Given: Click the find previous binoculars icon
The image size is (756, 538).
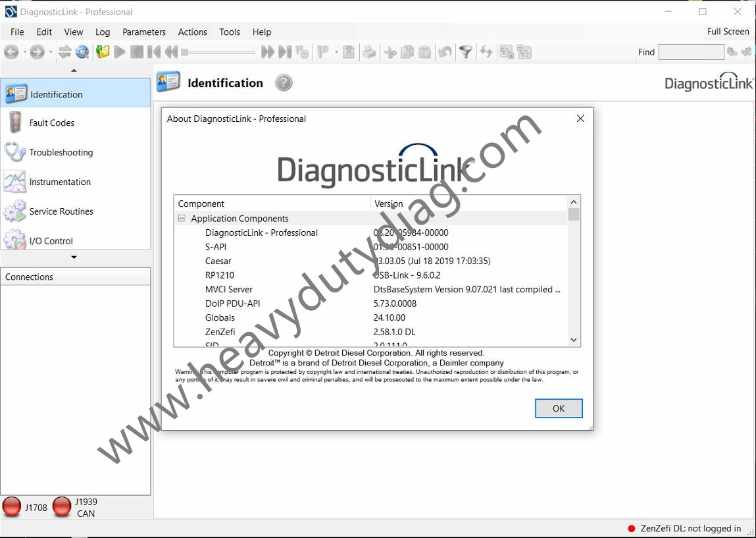Looking at the screenshot, I should (747, 51).
